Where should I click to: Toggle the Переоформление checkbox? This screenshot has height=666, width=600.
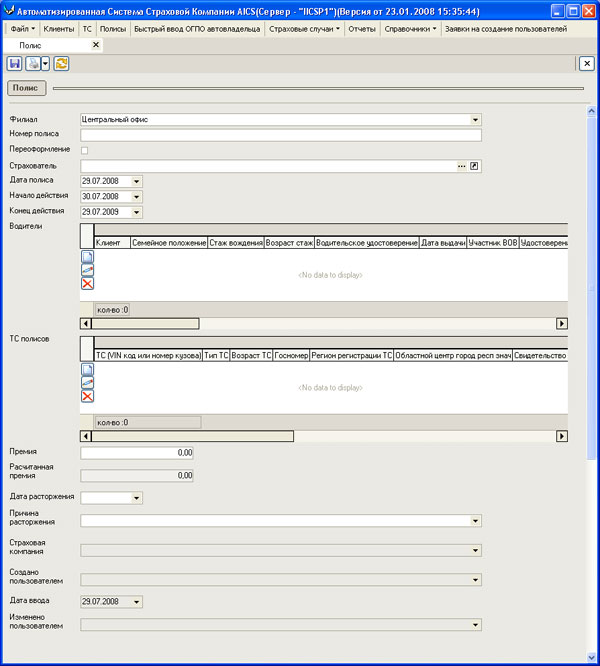click(x=84, y=150)
